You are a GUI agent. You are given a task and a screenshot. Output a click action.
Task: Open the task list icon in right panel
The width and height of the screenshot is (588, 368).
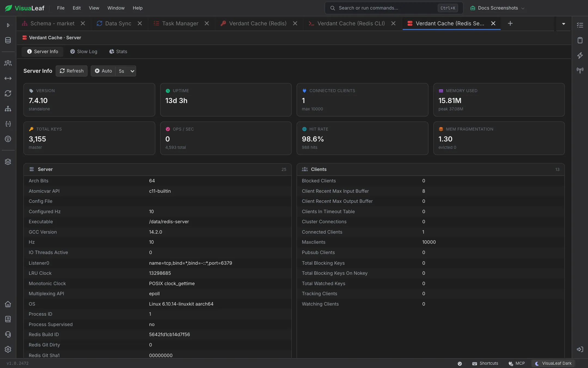pyautogui.click(x=580, y=25)
